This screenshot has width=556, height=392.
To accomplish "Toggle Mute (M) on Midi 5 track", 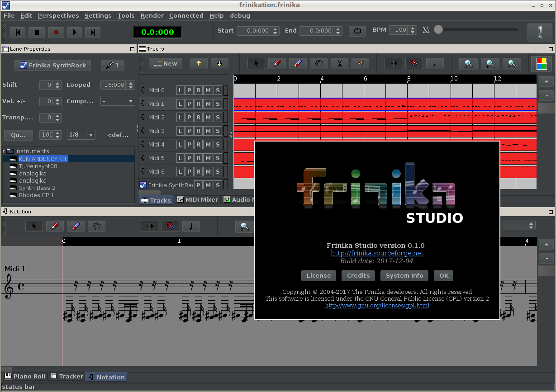I will [x=208, y=158].
